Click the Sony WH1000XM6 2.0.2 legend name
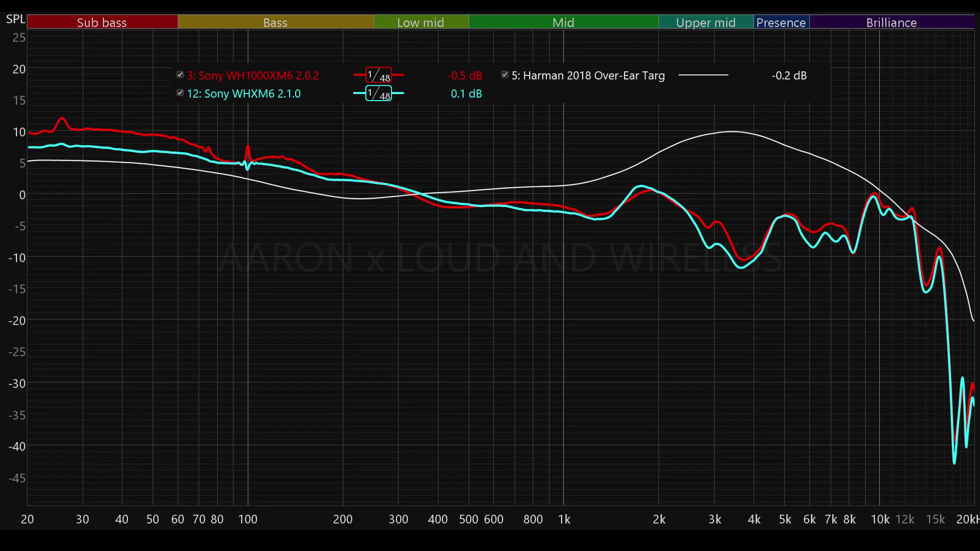Screen dimensions: 980x551 point(253,76)
